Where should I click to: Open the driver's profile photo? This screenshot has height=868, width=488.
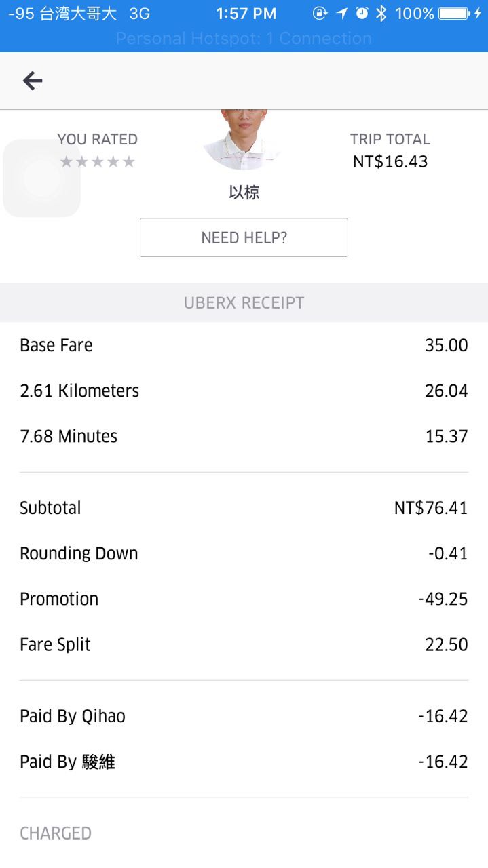coord(244,139)
